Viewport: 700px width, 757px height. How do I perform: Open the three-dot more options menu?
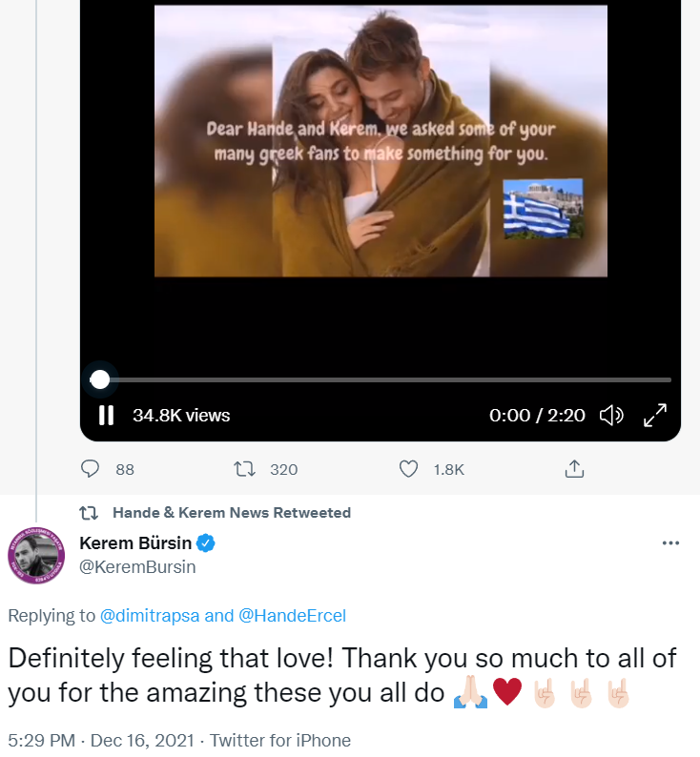pos(670,543)
